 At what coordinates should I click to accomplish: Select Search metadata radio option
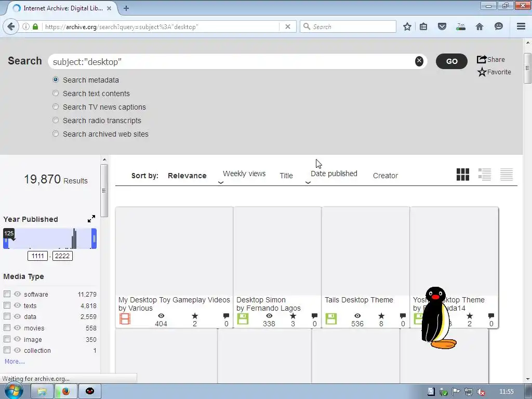pos(56,79)
